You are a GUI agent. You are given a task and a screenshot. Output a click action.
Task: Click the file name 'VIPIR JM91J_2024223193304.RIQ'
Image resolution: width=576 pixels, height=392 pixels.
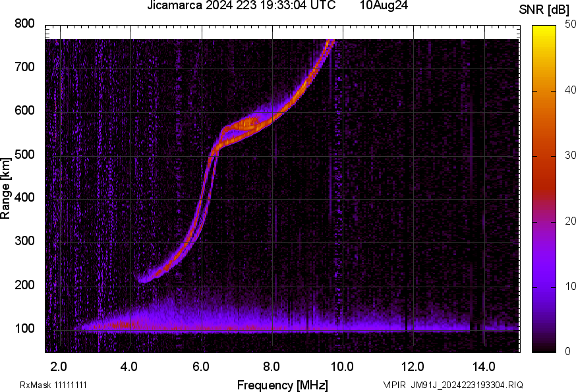(x=453, y=385)
